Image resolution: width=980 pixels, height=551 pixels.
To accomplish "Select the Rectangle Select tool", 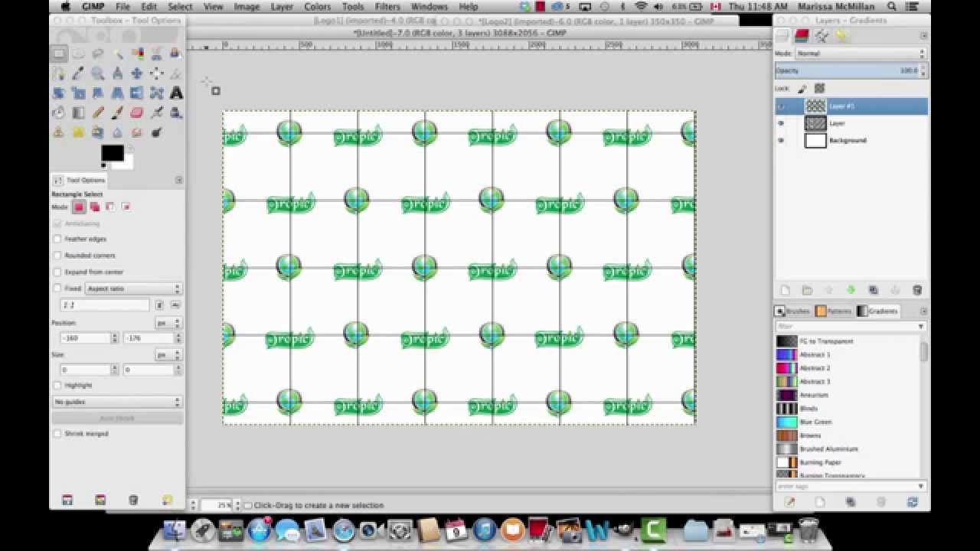I will 59,54.
